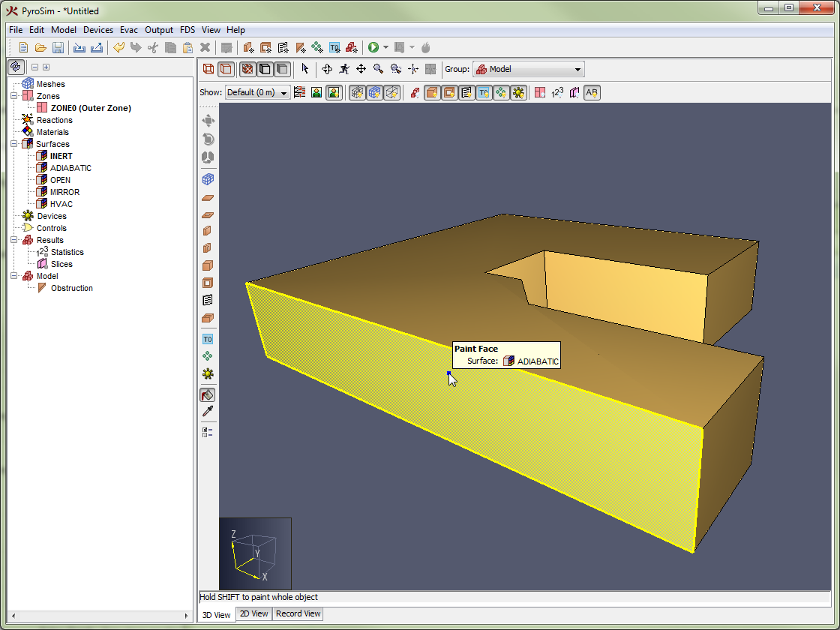Image resolution: width=840 pixels, height=630 pixels.
Task: Open the Devices menu
Action: (98, 30)
